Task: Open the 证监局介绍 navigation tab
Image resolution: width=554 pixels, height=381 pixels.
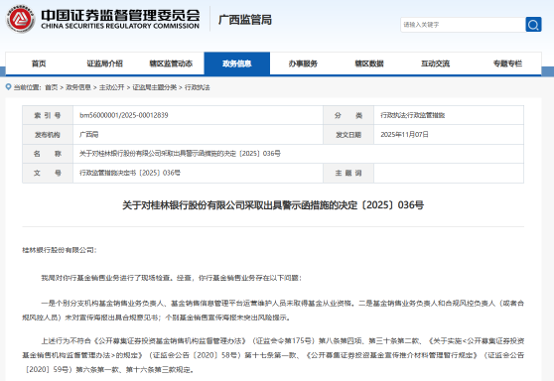Action: point(105,63)
